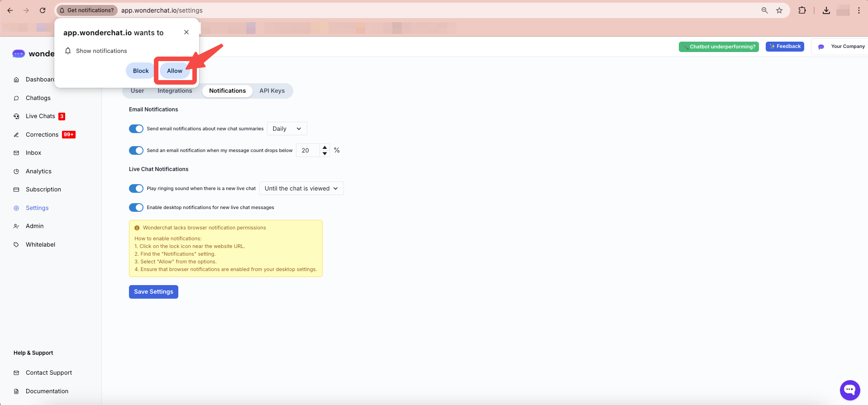The height and width of the screenshot is (405, 868).
Task: Click the Live Chats headset icon
Action: (16, 116)
